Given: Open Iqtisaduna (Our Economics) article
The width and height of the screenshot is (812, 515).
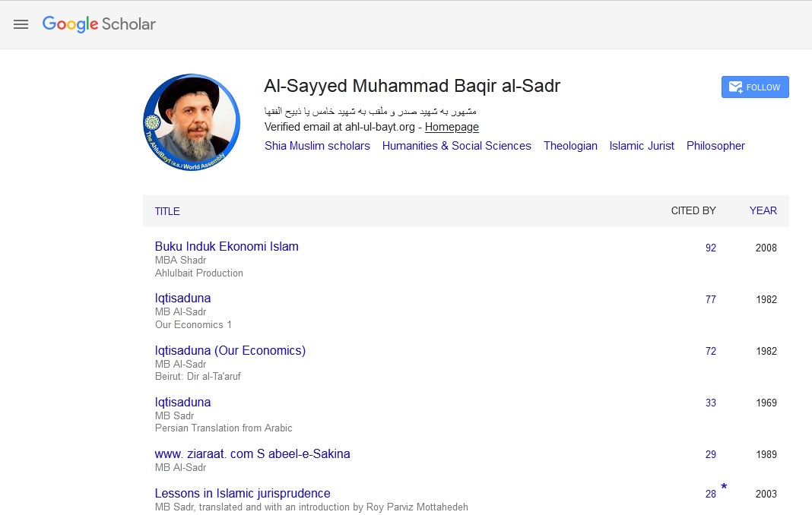Looking at the screenshot, I should [x=230, y=350].
